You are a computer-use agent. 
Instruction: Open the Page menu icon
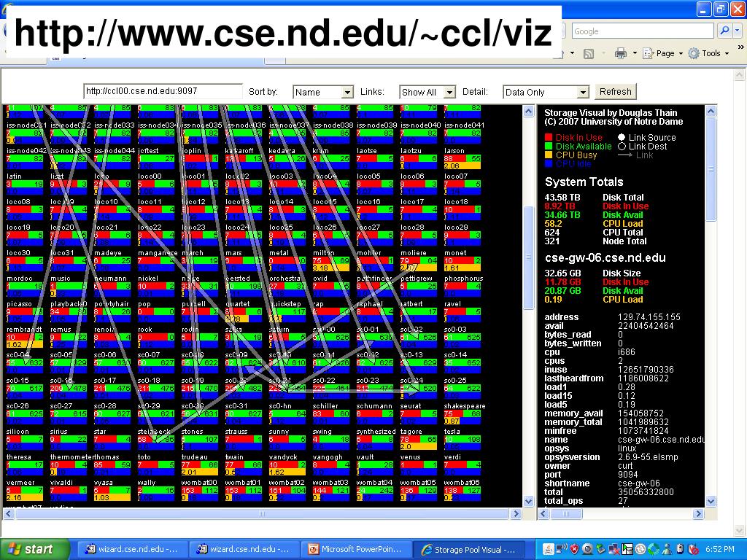[648, 53]
